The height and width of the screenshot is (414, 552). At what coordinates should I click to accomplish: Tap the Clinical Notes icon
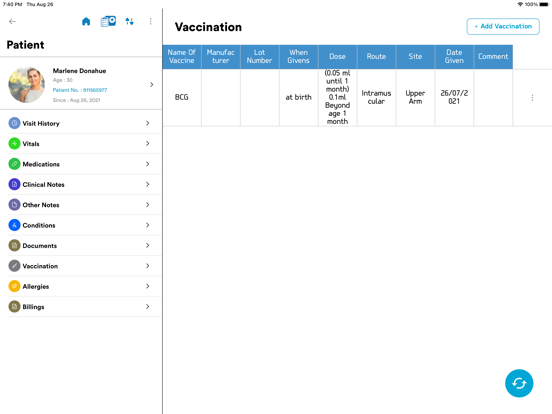(x=14, y=184)
